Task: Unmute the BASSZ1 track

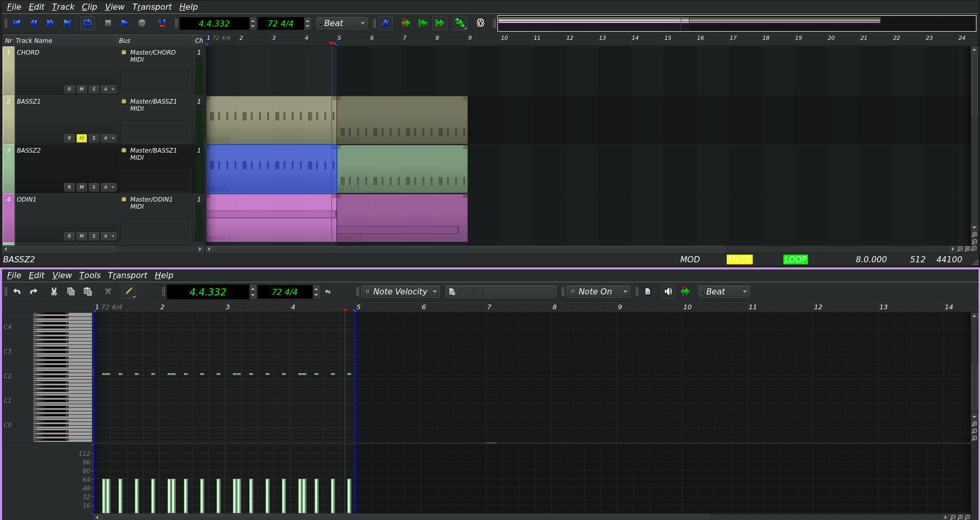Action: click(82, 138)
